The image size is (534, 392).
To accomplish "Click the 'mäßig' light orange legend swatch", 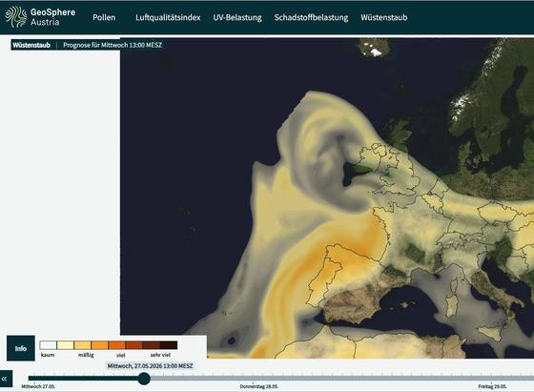I will click(82, 345).
